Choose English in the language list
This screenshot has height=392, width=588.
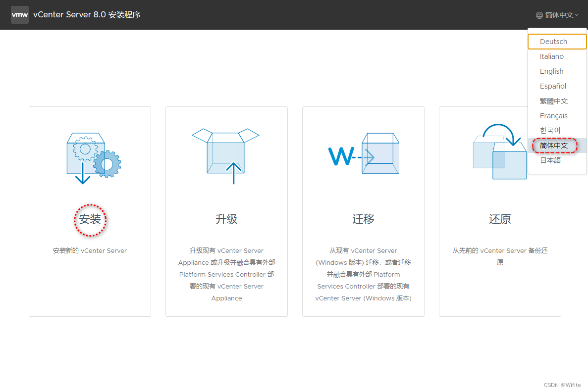[x=557, y=71]
